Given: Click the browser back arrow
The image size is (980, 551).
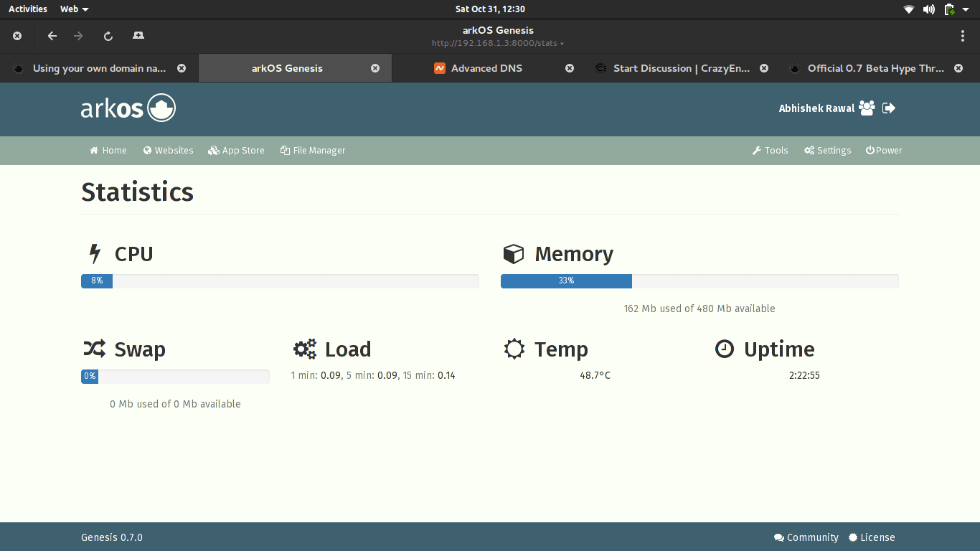Looking at the screenshot, I should tap(52, 36).
